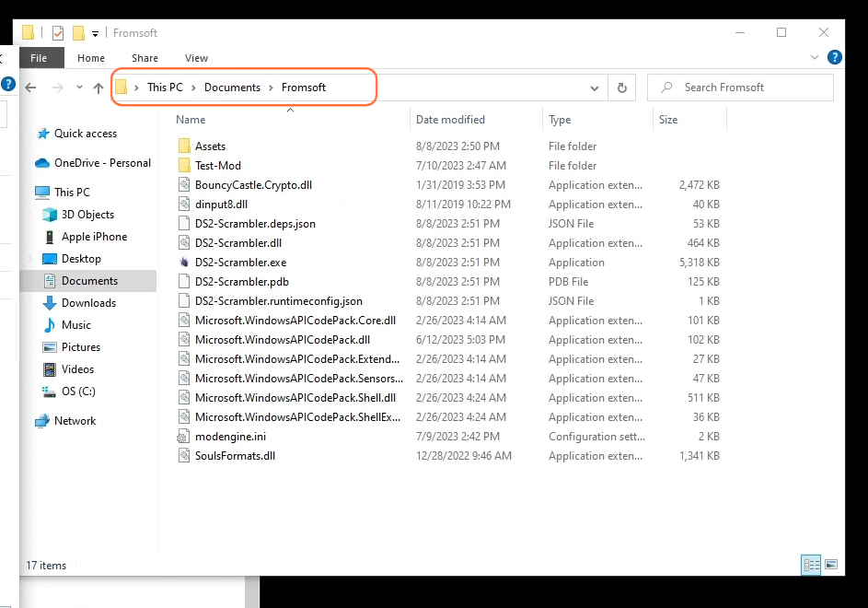Click the Properties quick access toolbar icon
868x608 pixels.
point(58,33)
